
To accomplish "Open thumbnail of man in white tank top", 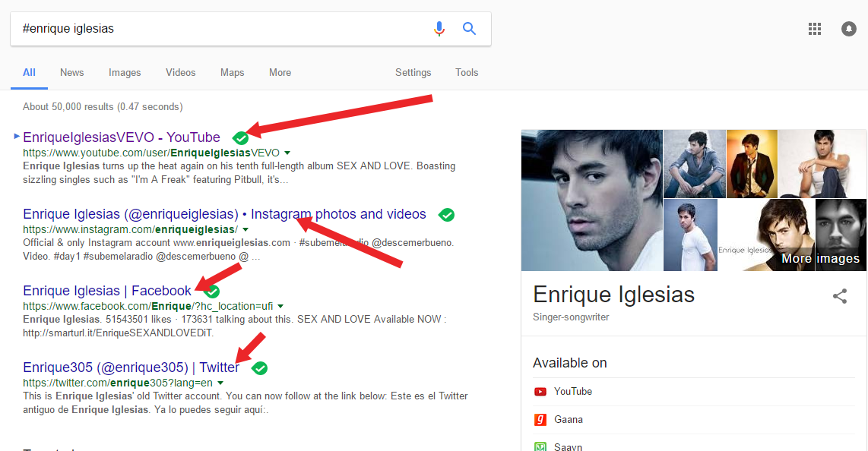I will point(822,163).
